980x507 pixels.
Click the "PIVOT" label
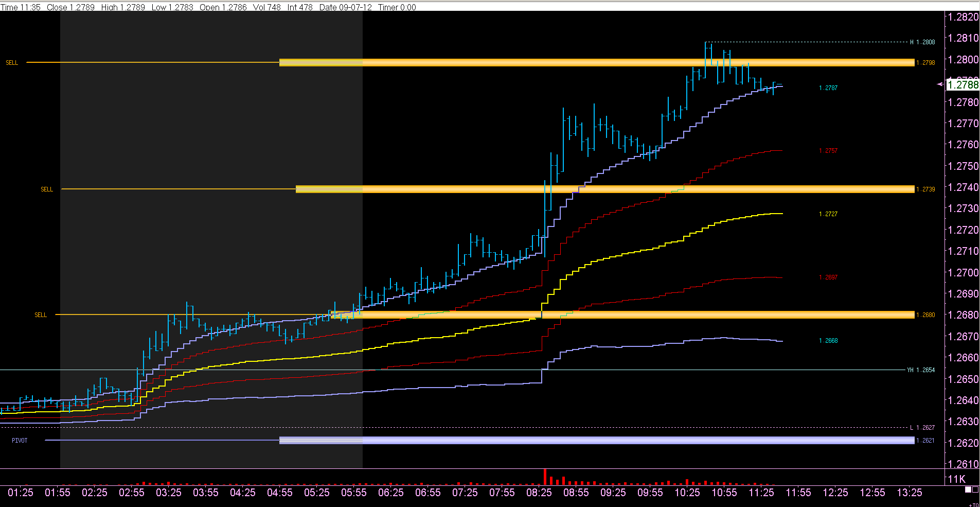pos(20,441)
